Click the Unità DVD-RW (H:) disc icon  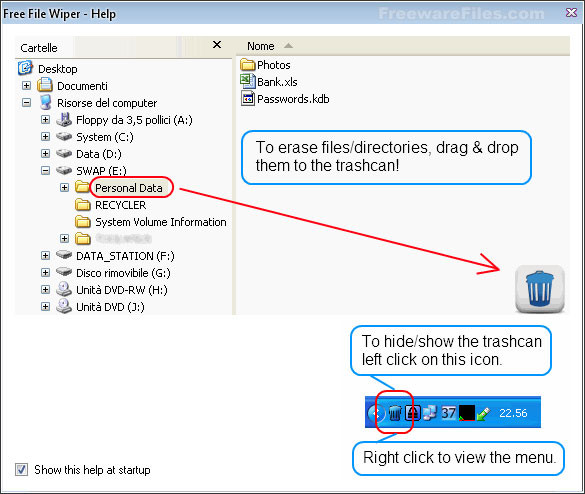pyautogui.click(x=64, y=289)
